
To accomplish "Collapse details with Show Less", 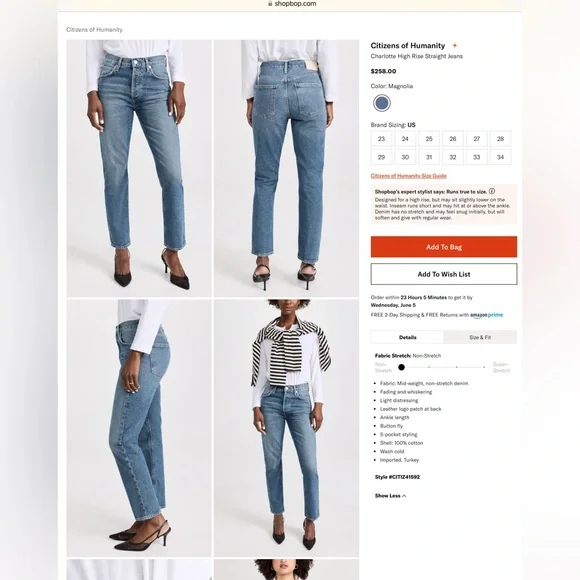I will [x=390, y=496].
